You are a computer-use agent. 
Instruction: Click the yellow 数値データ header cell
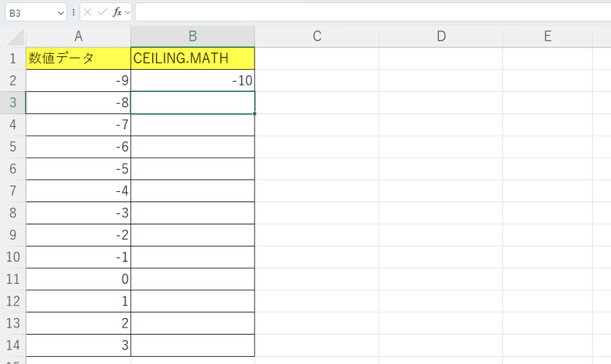pos(78,59)
